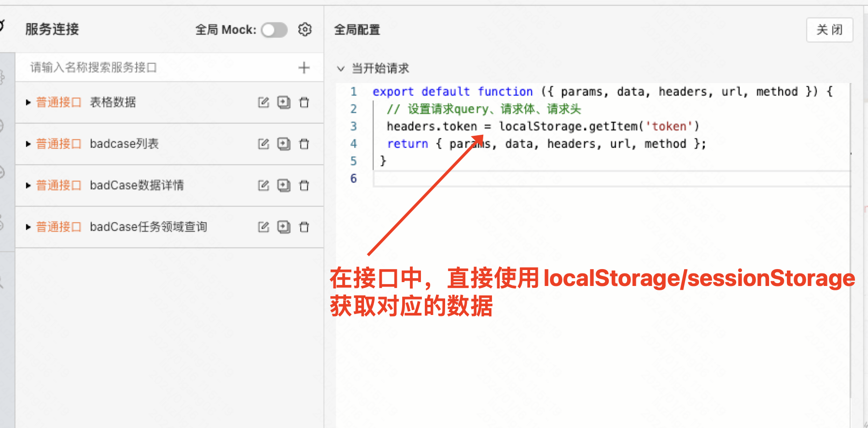
Task: Click the 关闭 button
Action: coord(829,30)
